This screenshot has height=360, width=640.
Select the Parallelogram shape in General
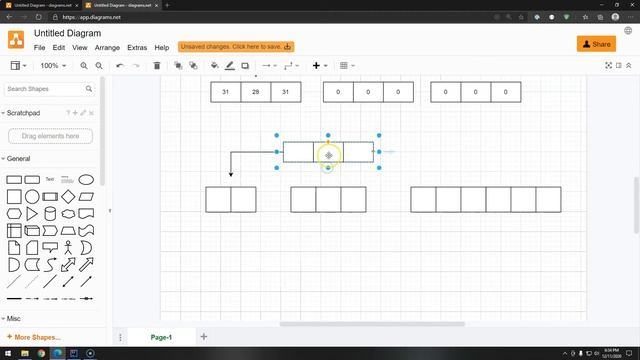[x=86, y=197]
